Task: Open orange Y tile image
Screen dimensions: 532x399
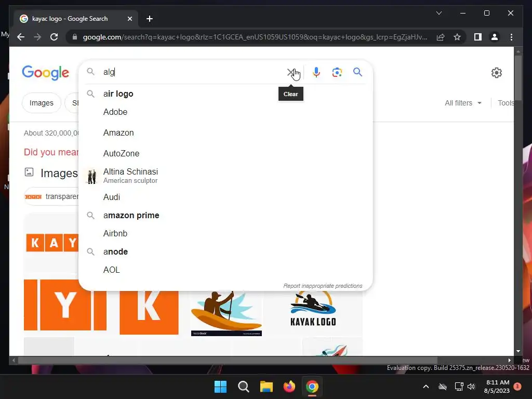Action: point(65,304)
